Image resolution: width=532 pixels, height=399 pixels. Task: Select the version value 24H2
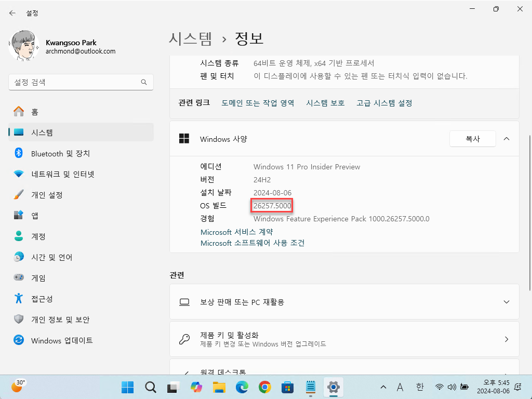click(262, 180)
